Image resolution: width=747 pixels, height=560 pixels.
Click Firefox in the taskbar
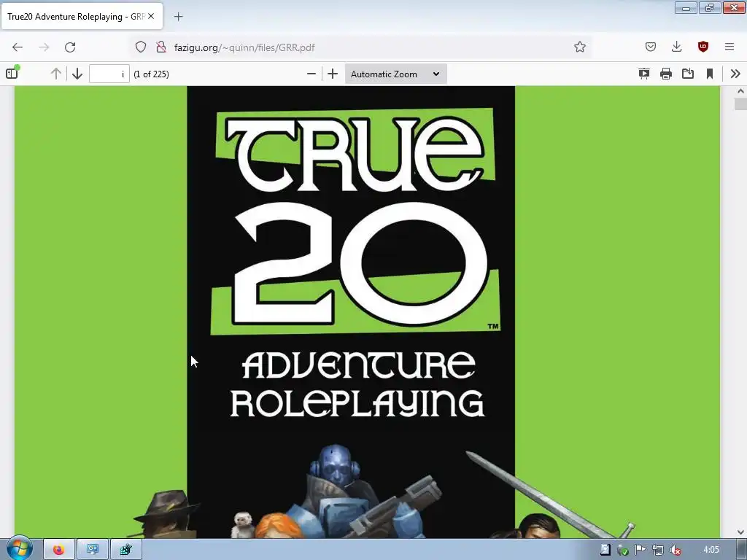point(58,550)
